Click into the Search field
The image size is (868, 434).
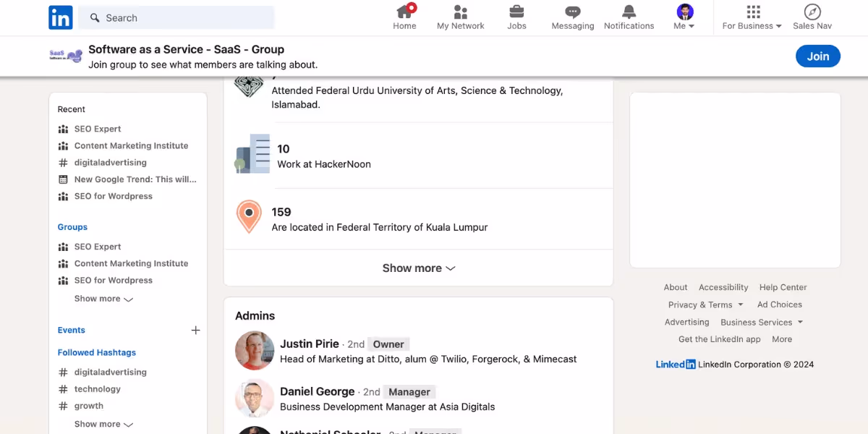176,17
